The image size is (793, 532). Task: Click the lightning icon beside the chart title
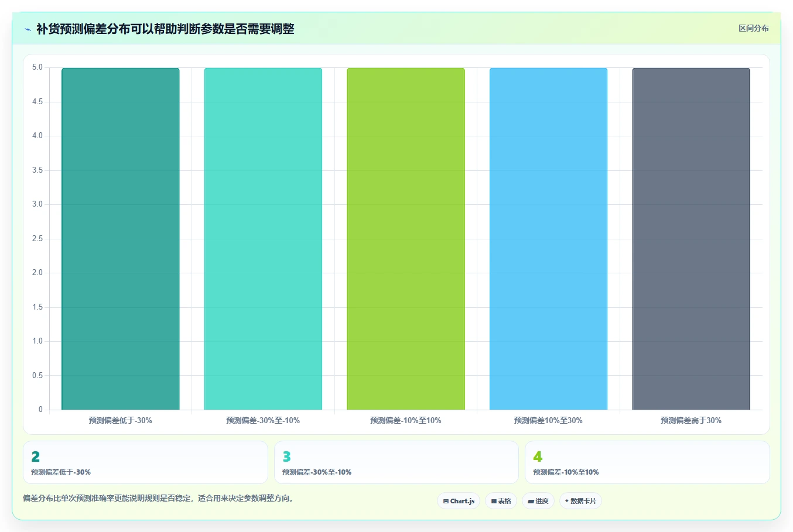tap(28, 29)
